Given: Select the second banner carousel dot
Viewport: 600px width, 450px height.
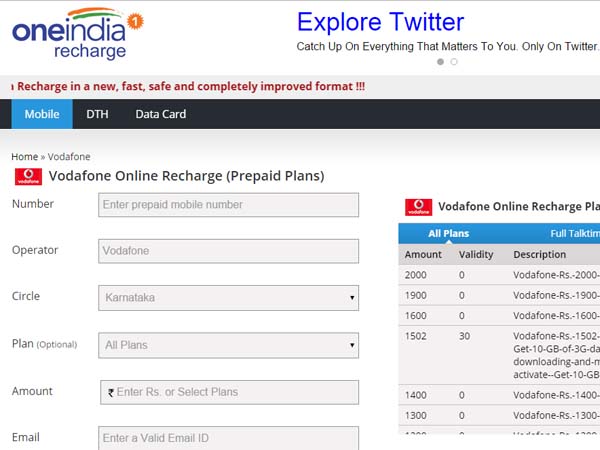Looking at the screenshot, I should click(x=454, y=62).
